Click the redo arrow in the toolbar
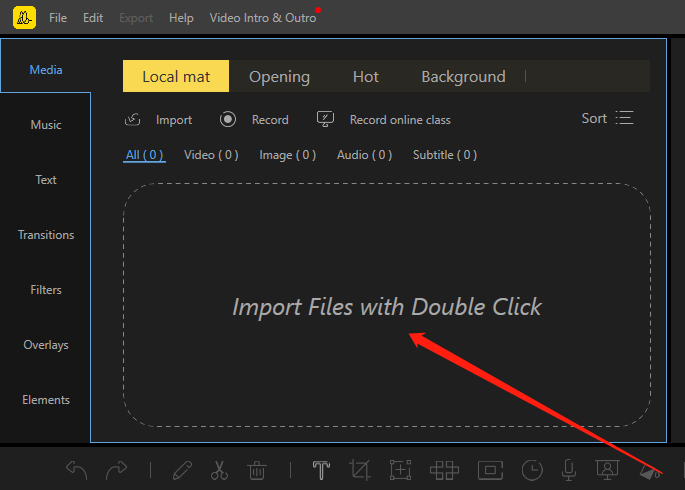The height and width of the screenshot is (490, 685). click(x=117, y=470)
